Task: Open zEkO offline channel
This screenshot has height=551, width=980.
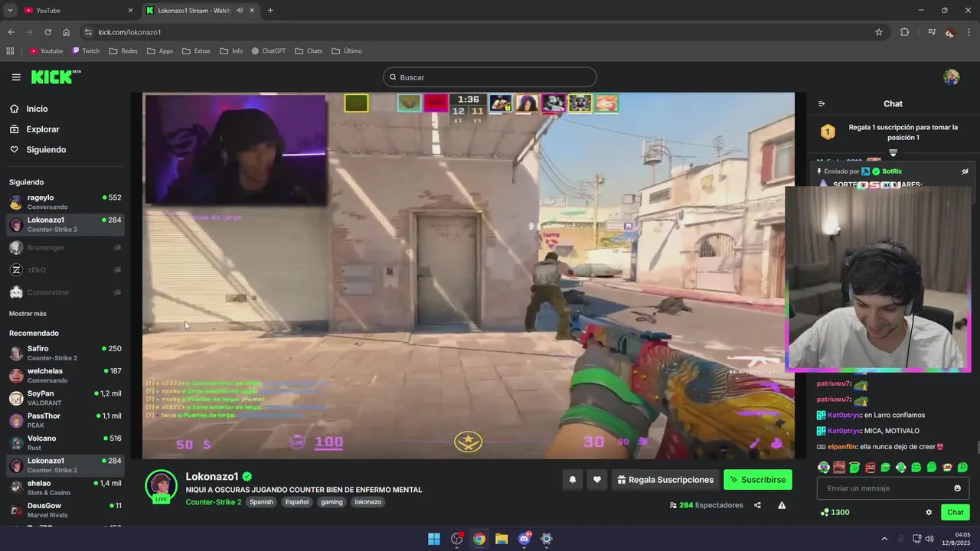Action: click(64, 269)
